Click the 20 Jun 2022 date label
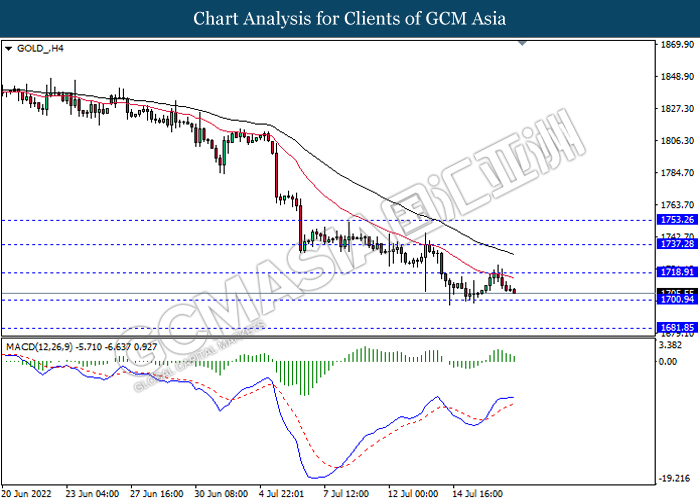The height and width of the screenshot is (500, 700). [x=27, y=494]
